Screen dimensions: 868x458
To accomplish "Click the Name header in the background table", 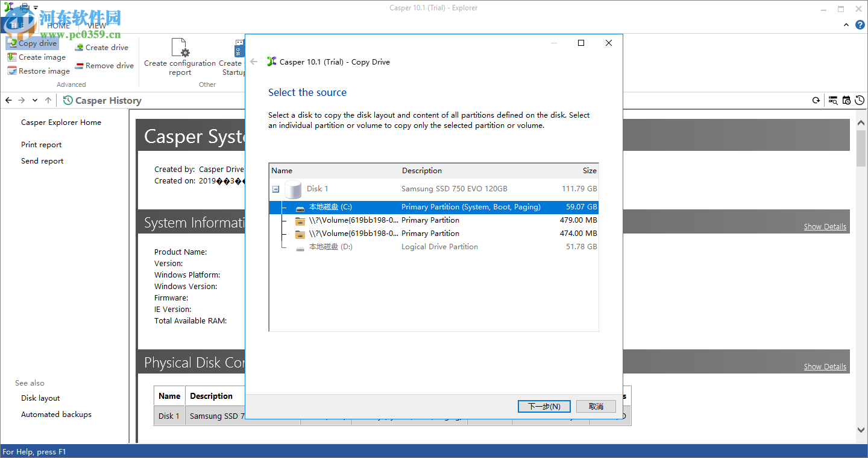I will pos(169,396).
